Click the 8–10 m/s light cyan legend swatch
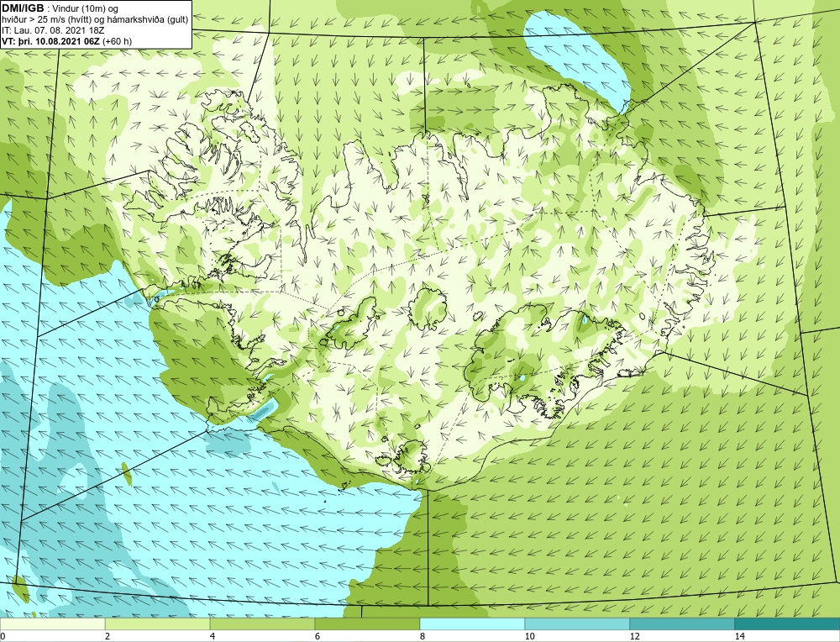Image resolution: width=840 pixels, height=642 pixels. 472,624
